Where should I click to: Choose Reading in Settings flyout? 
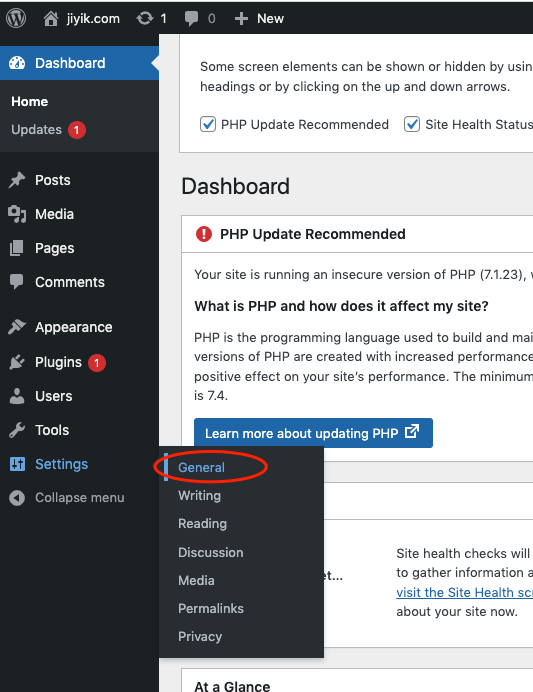pos(203,524)
